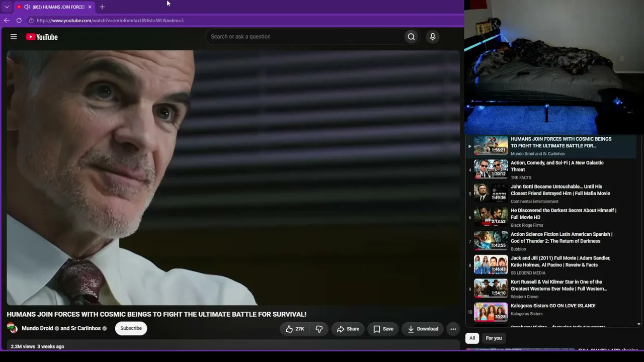Viewport: 644px width, 362px height.
Task: Select the HUMANS JOIN FORCES browser tab
Action: (55, 7)
